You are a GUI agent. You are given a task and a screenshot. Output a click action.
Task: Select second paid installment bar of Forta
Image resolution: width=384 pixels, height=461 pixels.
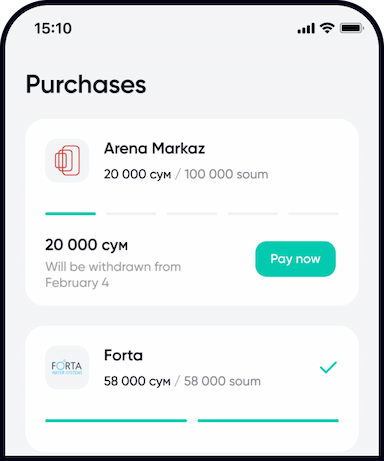[x=268, y=421]
